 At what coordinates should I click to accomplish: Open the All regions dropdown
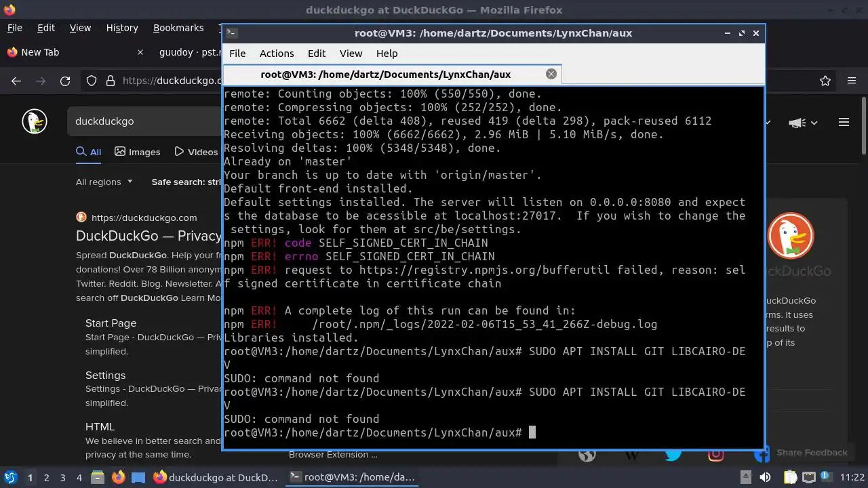coord(104,182)
